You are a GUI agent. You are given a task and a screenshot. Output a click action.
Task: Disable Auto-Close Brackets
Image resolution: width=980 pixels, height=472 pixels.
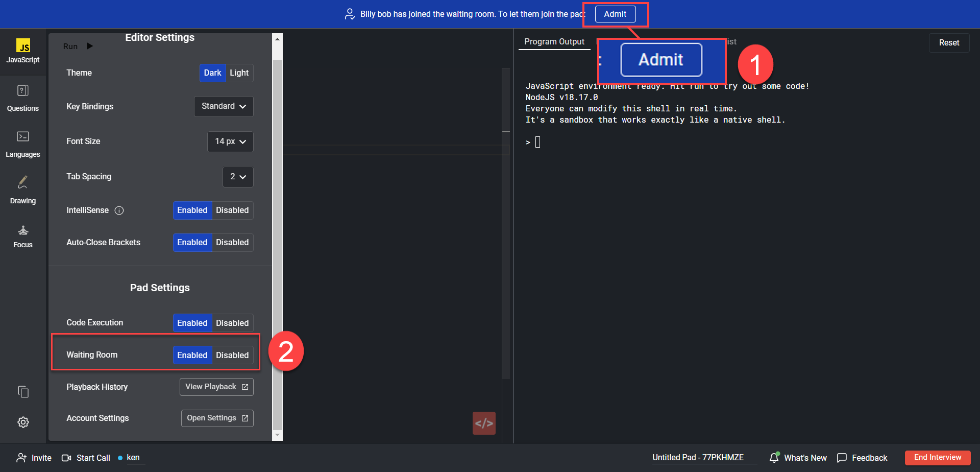232,243
